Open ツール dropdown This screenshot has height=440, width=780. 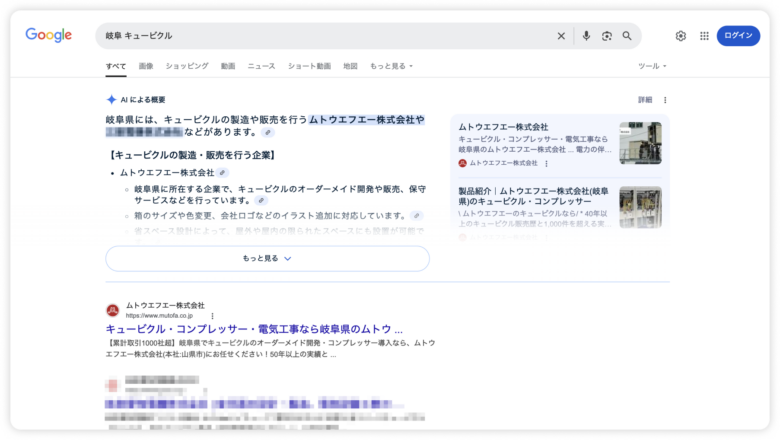(x=652, y=66)
